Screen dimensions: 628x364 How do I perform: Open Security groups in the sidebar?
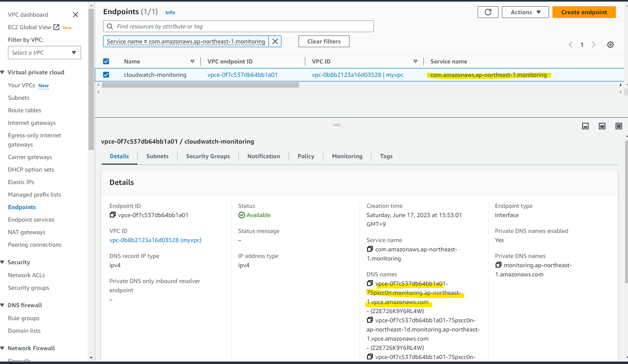(x=28, y=288)
